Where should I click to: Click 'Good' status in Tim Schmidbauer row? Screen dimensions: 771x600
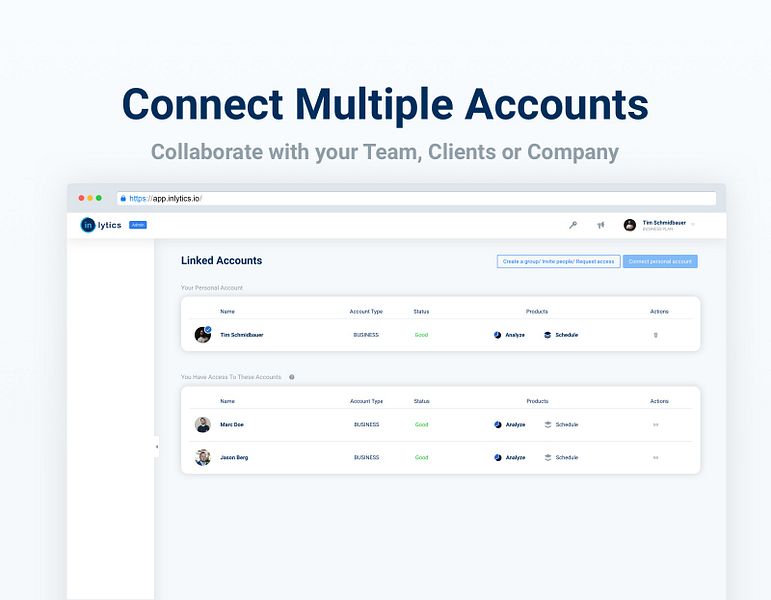tap(421, 335)
